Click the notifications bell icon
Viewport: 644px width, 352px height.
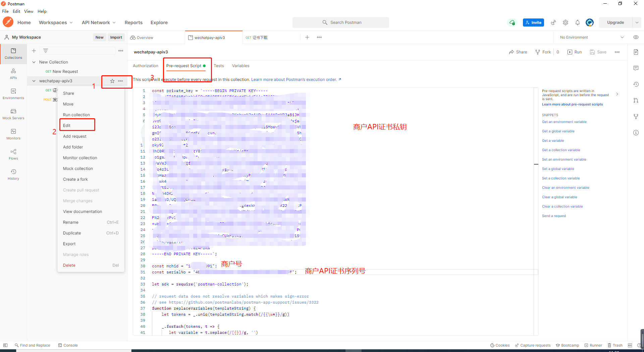pos(578,23)
